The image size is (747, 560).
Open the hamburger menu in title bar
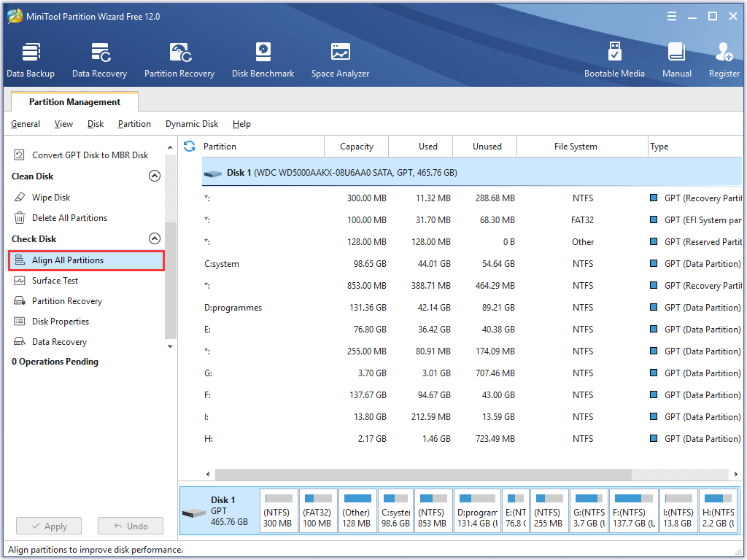[672, 16]
